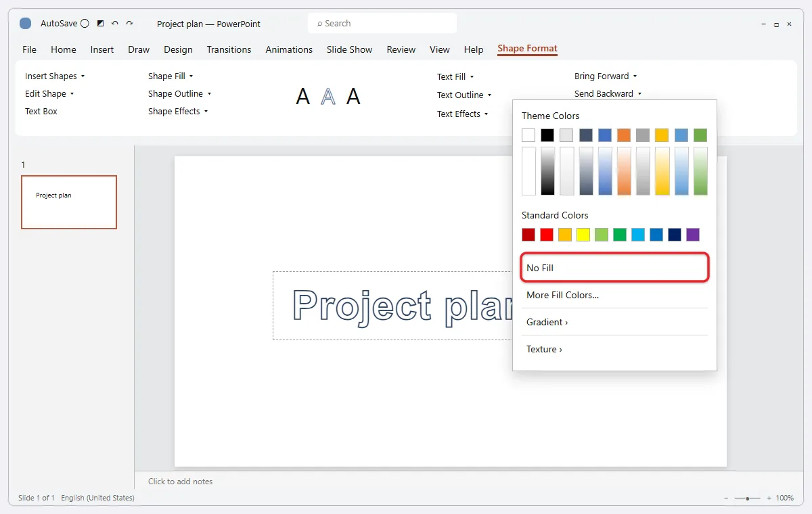
Task: Click the Text Box button
Action: coord(41,111)
